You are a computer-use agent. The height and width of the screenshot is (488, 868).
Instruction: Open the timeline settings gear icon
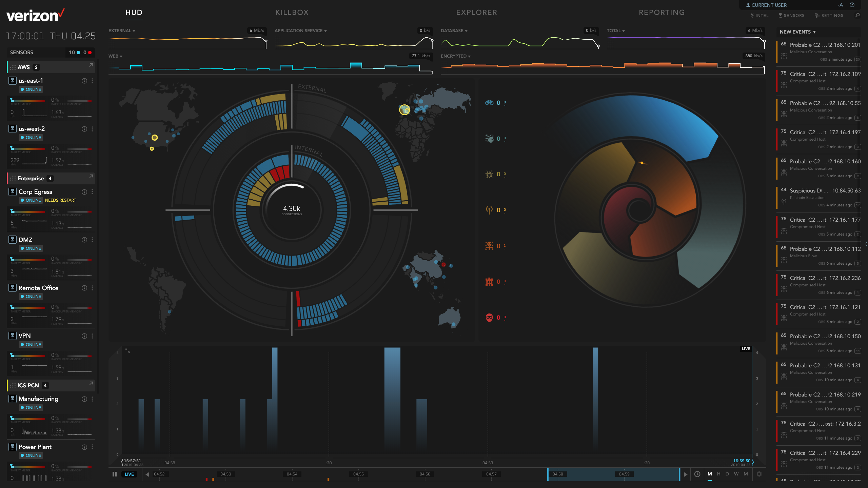(759, 474)
